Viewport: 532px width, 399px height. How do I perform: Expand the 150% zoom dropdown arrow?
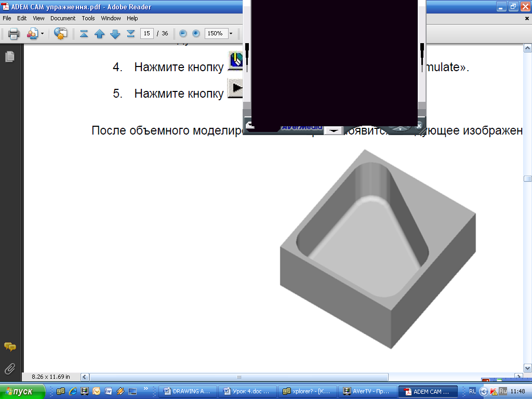click(231, 33)
